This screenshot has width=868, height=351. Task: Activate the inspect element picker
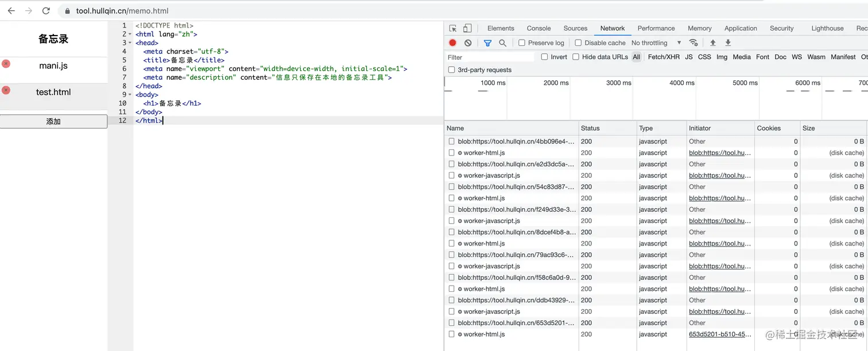453,28
